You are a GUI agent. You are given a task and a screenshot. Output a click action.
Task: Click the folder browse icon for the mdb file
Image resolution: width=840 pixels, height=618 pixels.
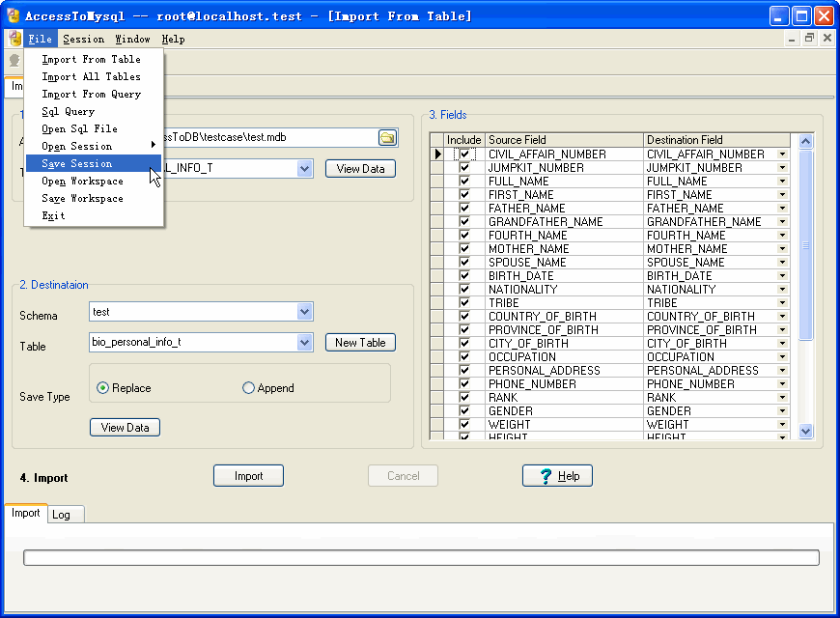(x=387, y=138)
